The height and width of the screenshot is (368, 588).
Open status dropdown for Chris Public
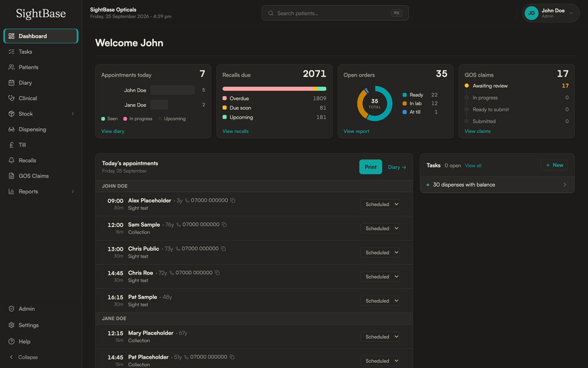click(x=380, y=252)
